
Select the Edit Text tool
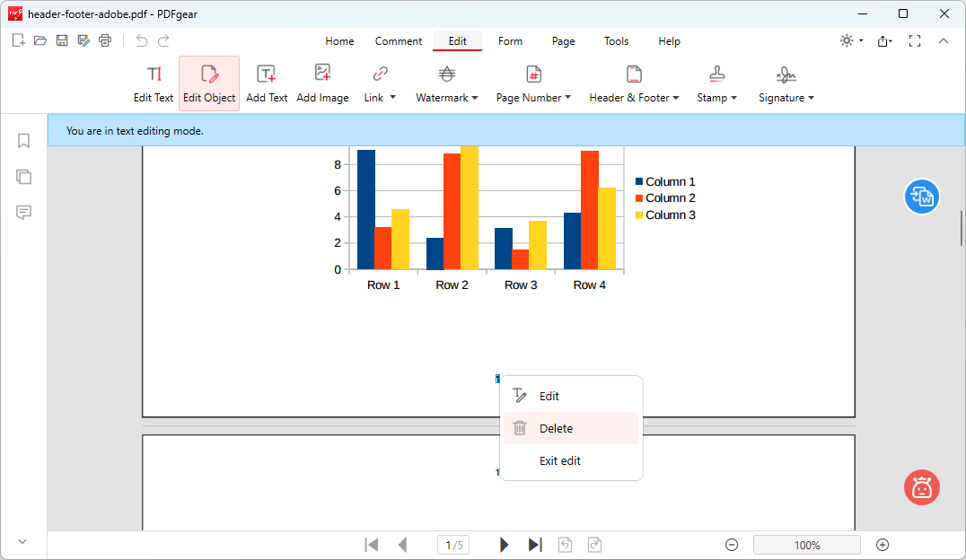click(154, 83)
